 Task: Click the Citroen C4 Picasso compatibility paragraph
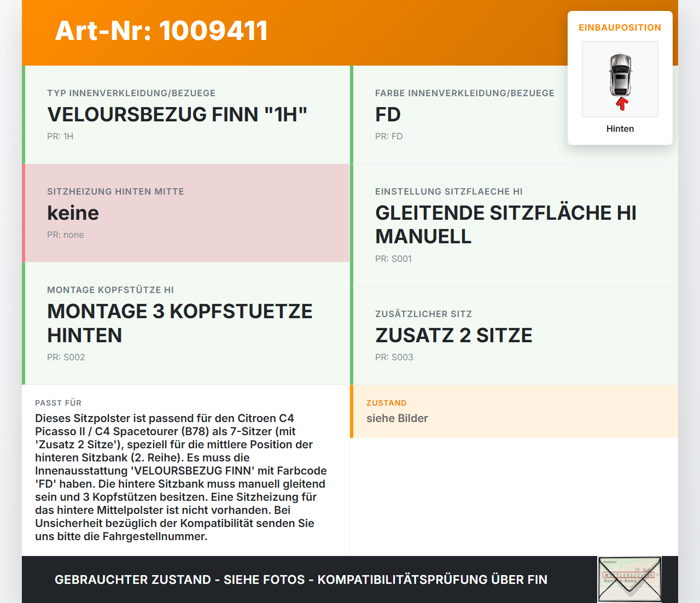tap(181, 477)
